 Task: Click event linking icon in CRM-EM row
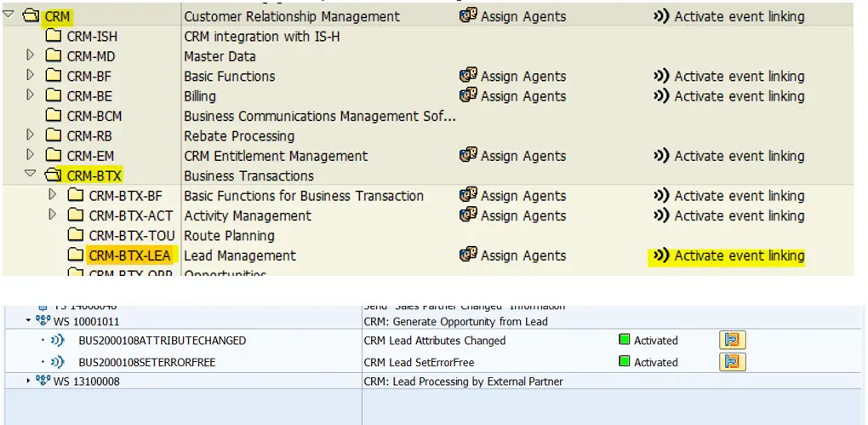pyautogui.click(x=661, y=156)
